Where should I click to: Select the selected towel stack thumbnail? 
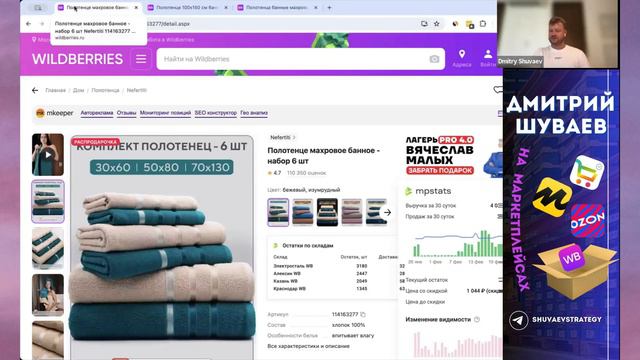coord(48,201)
